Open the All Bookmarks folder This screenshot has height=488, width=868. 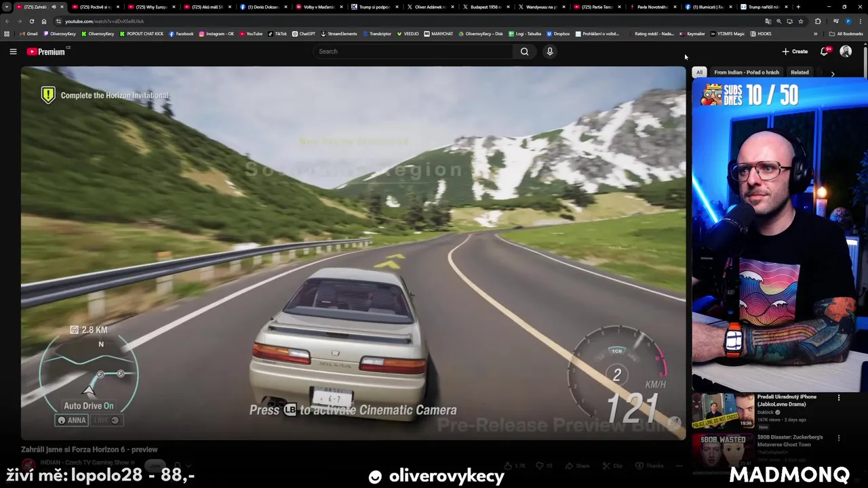847,34
